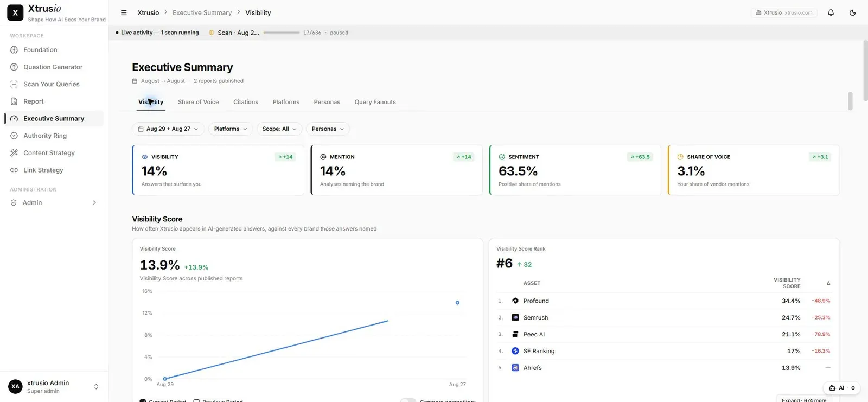The image size is (868, 402).
Task: Toggle the Current Period checkbox
Action: point(143,401)
